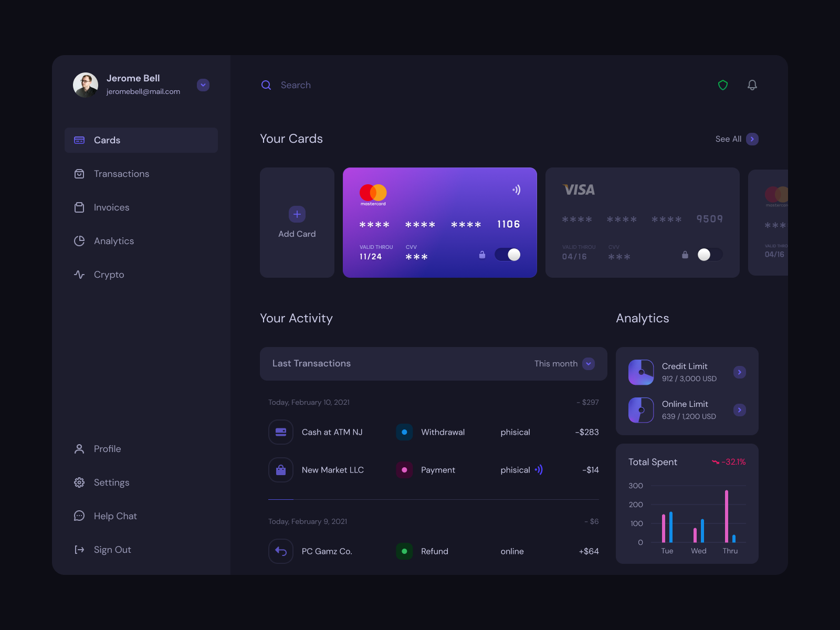Switch to the Transactions sidebar item

pyautogui.click(x=121, y=173)
